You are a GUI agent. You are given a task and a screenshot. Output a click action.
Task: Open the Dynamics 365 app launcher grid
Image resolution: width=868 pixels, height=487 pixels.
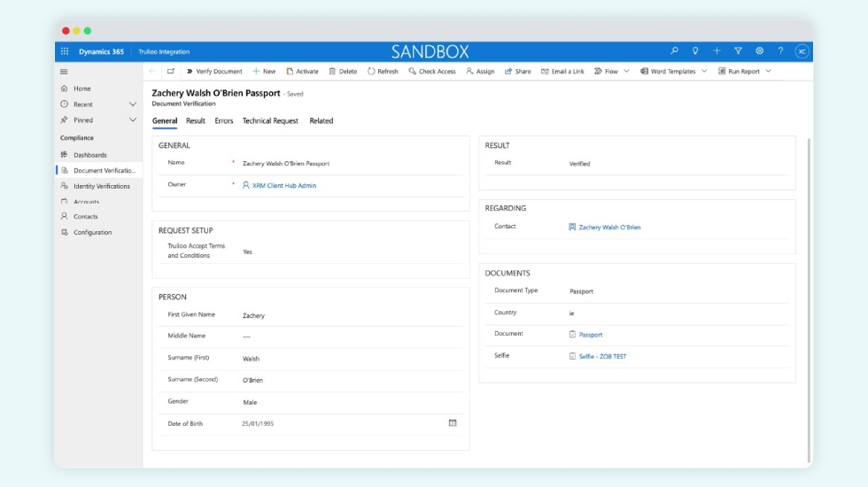click(x=65, y=51)
